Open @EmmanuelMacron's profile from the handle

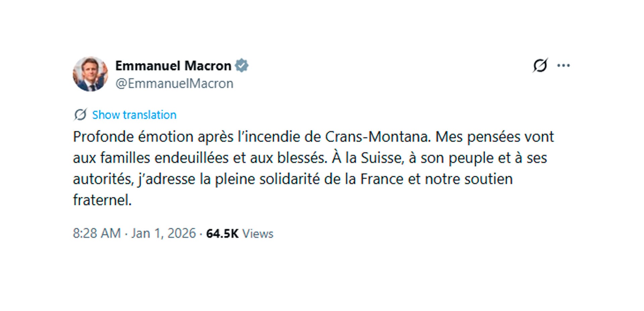(x=173, y=83)
